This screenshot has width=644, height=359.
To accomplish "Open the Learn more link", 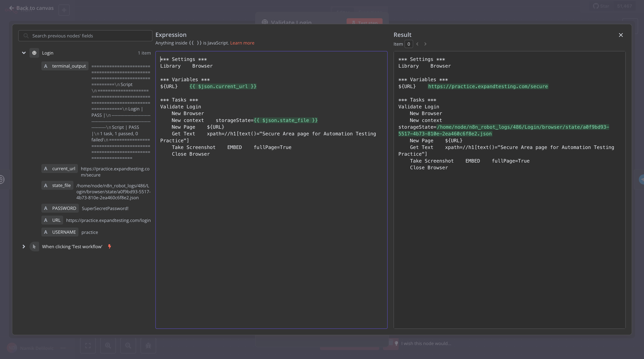I will pyautogui.click(x=242, y=43).
